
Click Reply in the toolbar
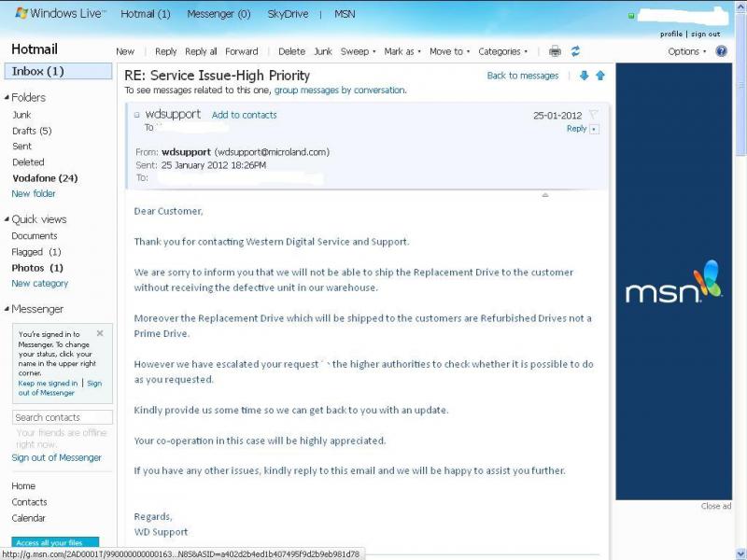click(166, 51)
